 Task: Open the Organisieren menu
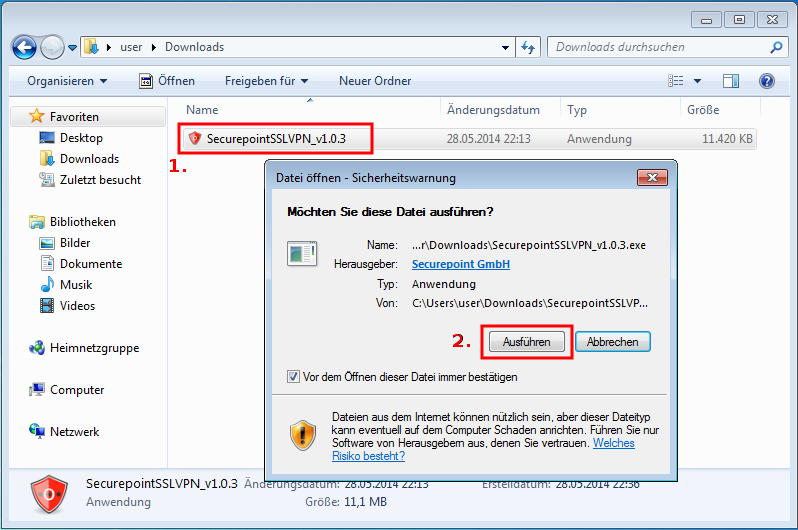(x=67, y=81)
